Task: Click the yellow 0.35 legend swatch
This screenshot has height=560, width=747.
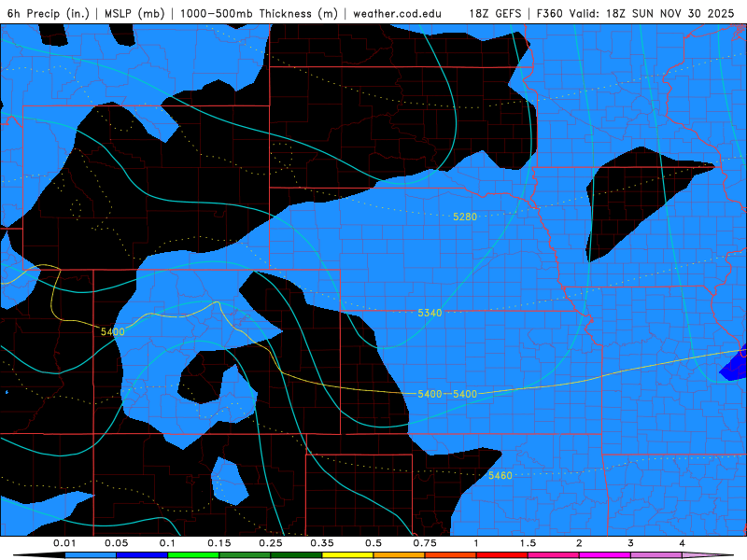Action: click(x=347, y=555)
